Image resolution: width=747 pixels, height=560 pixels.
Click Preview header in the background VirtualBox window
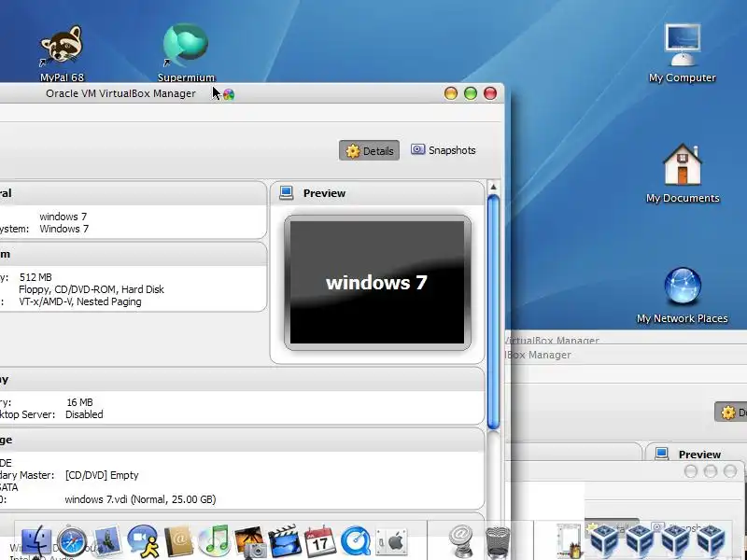[699, 455]
